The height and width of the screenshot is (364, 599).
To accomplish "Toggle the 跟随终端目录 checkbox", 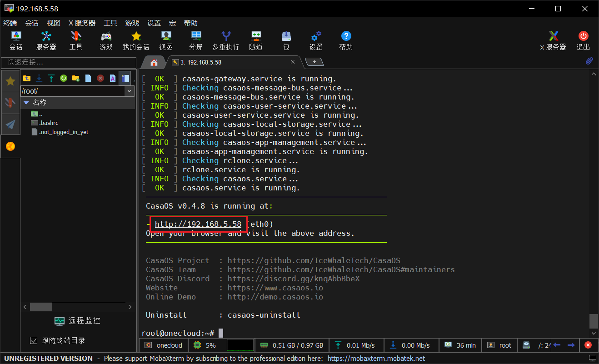I will (x=33, y=340).
